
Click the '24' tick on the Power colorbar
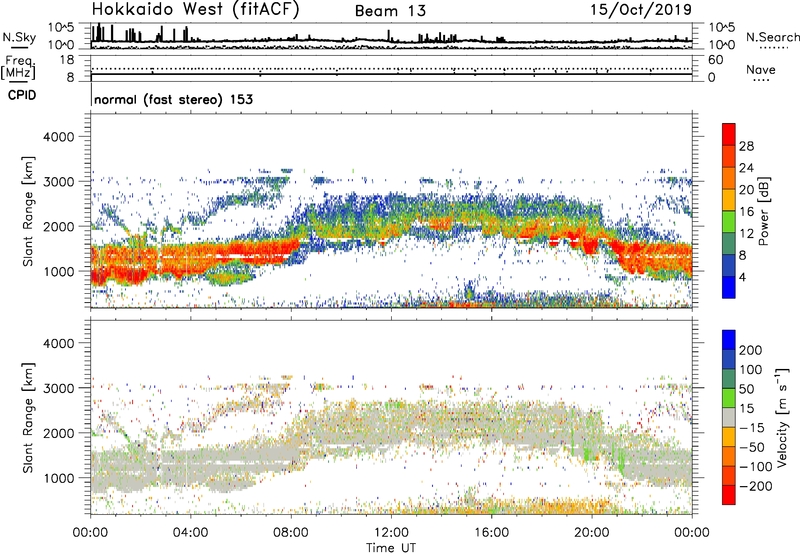tap(746, 168)
